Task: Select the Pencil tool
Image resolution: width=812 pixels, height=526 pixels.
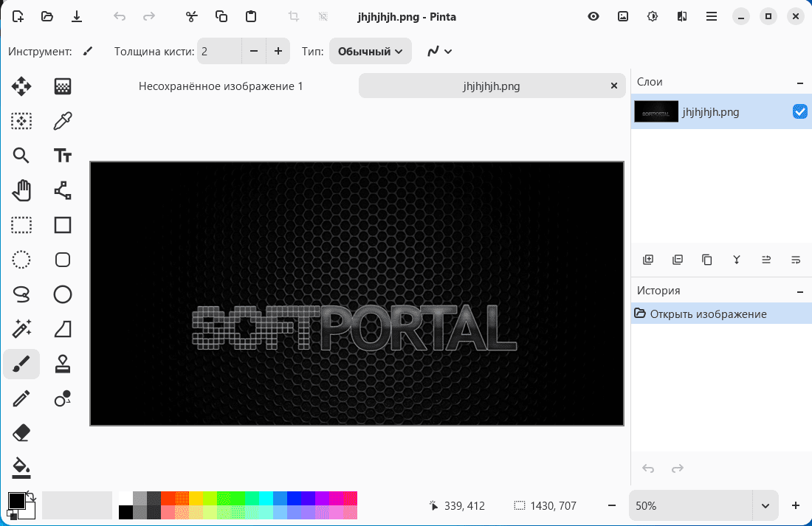Action: pyautogui.click(x=21, y=398)
